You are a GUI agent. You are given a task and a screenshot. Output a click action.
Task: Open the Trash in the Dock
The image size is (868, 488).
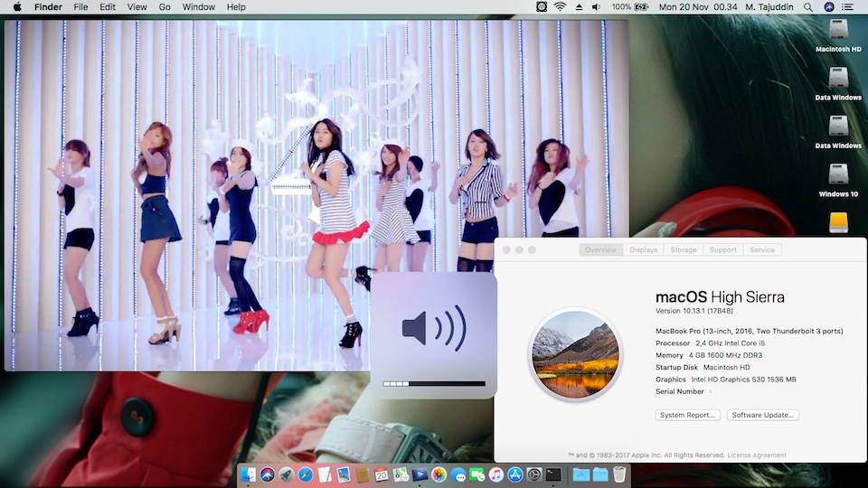(x=619, y=474)
